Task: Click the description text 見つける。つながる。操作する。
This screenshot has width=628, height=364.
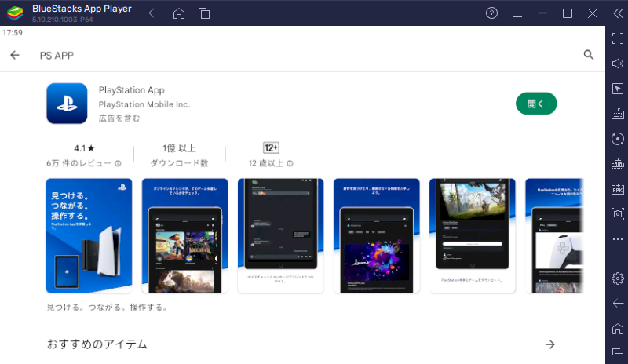Action: pos(108,308)
